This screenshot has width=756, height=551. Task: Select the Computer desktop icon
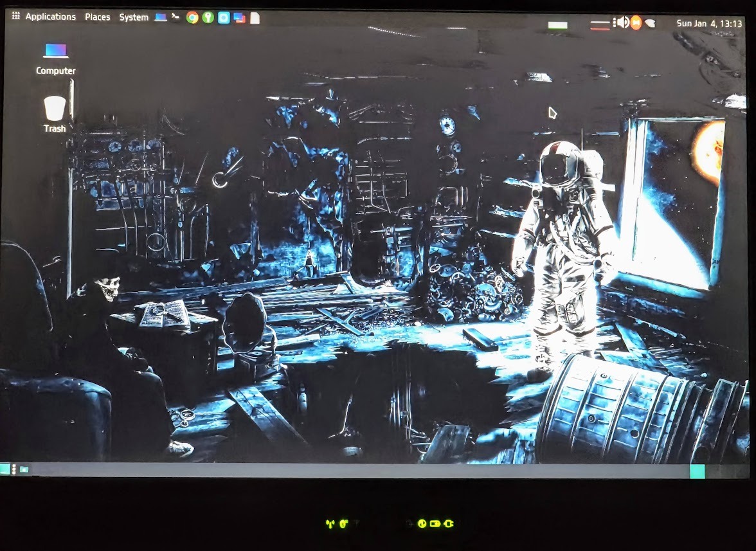point(56,59)
